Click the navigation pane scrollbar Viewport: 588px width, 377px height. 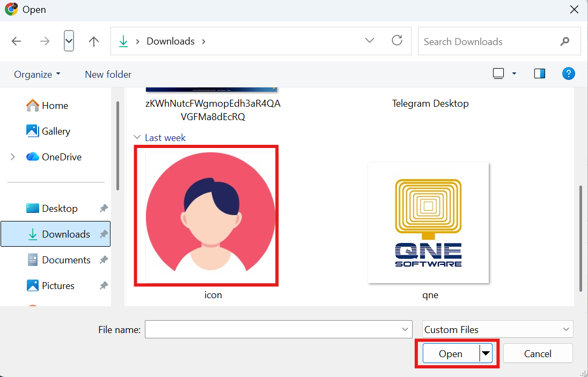point(117,146)
